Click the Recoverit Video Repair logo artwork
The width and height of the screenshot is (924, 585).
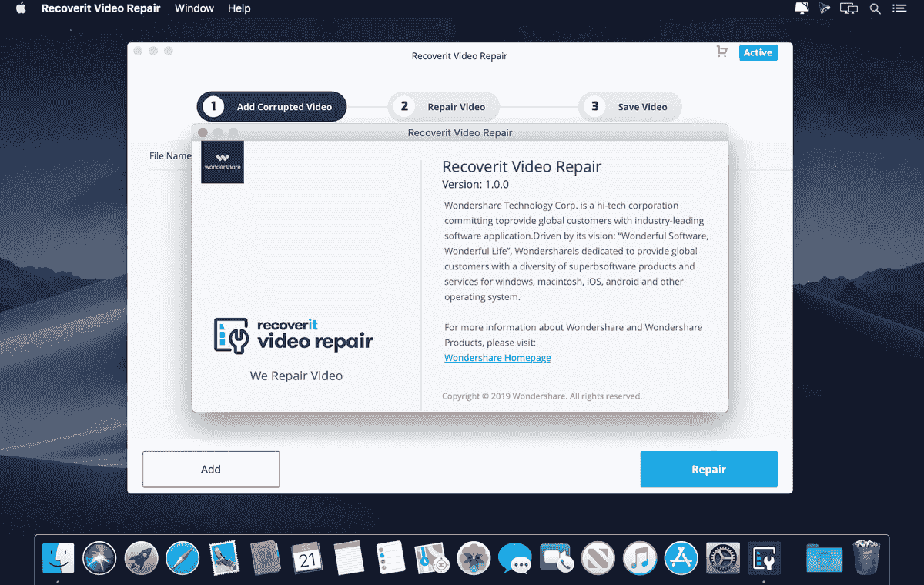(293, 334)
